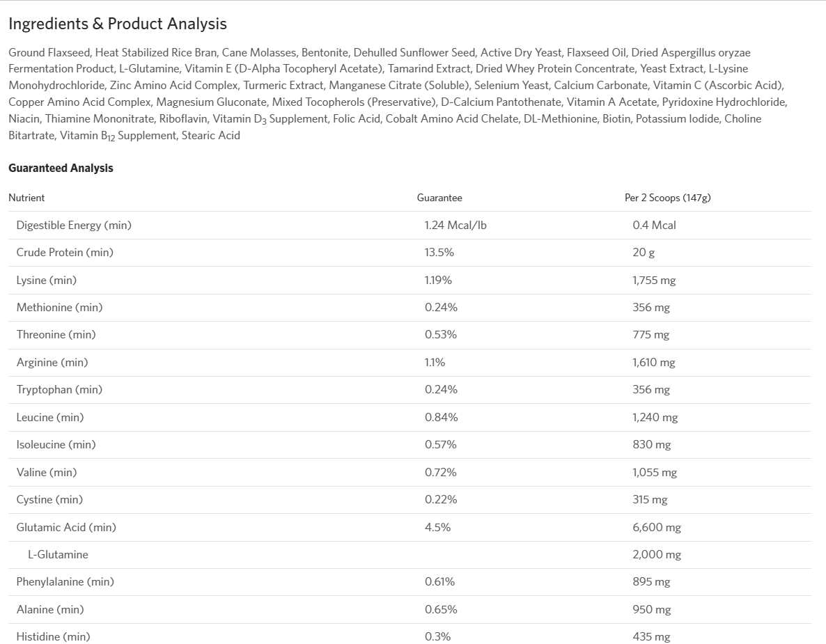Viewport: 826px width, 644px height.
Task: Click the Ingredients & Product Analysis heading
Action: tap(118, 24)
